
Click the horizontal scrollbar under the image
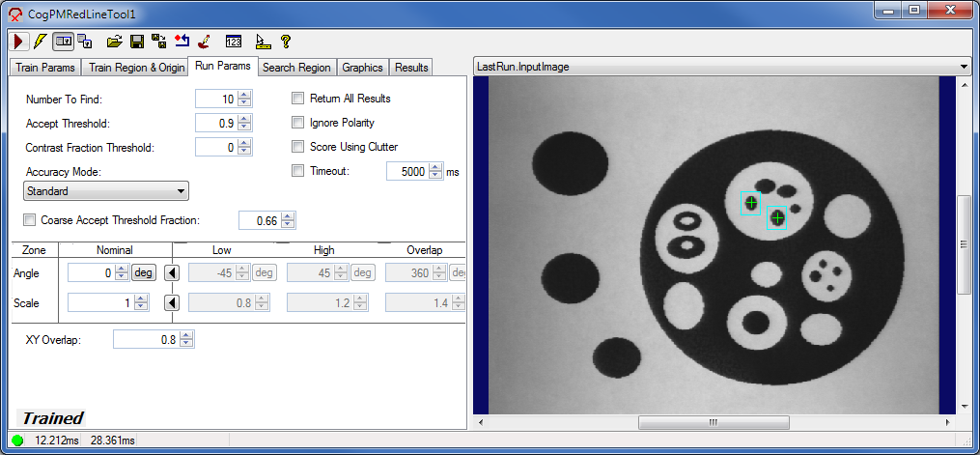pos(713,422)
